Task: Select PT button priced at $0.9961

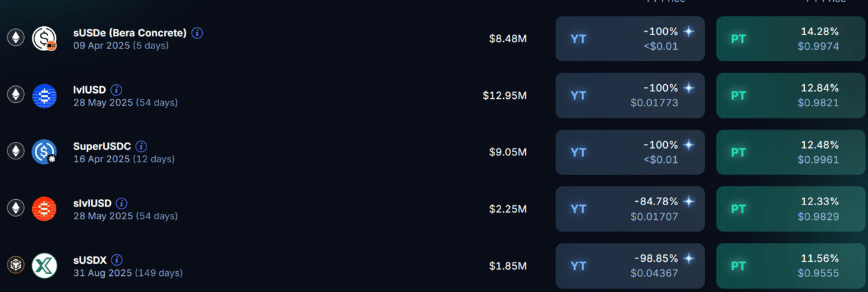Action: [x=791, y=153]
